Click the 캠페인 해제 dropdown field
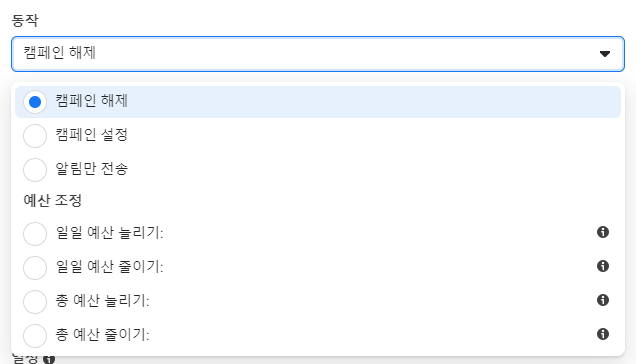 tap(318, 54)
